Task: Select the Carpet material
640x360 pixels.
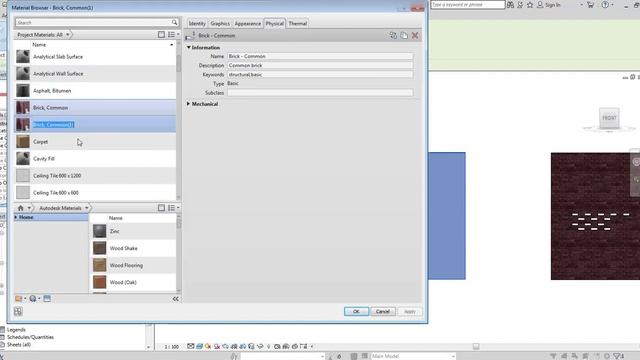Action: (95, 142)
